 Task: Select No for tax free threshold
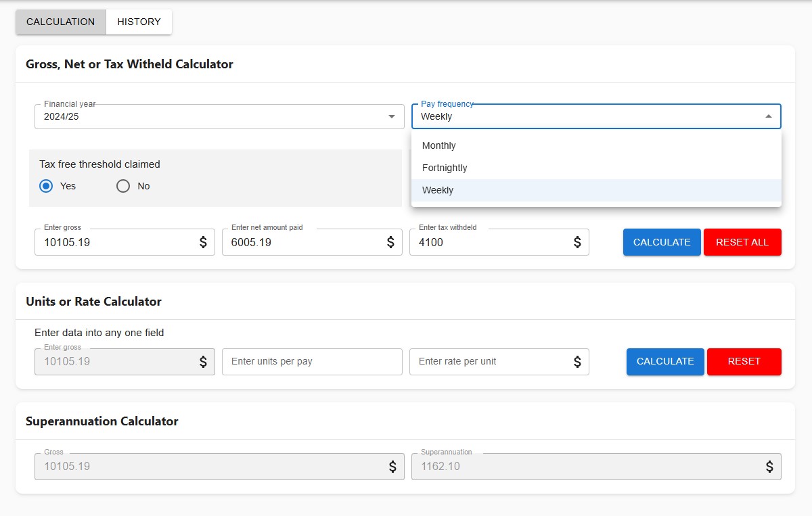click(123, 186)
